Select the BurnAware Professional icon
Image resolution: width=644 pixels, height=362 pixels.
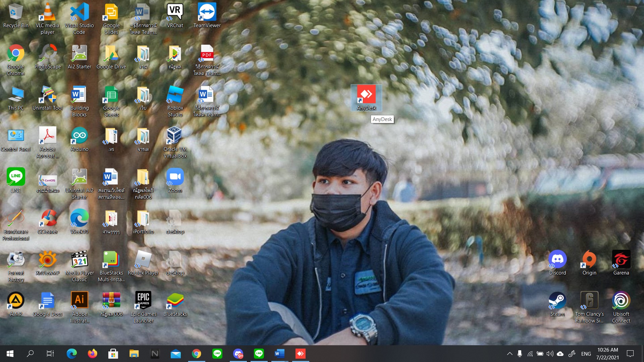16,225
